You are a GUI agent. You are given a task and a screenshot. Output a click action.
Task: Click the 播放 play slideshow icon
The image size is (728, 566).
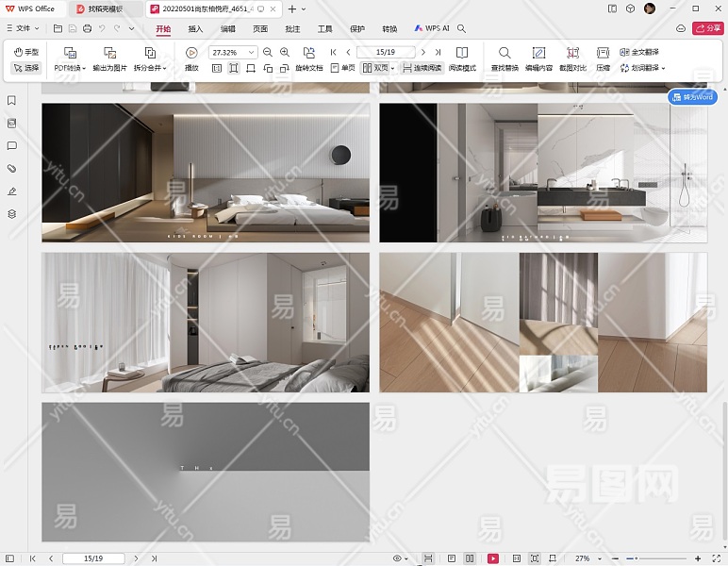click(191, 53)
